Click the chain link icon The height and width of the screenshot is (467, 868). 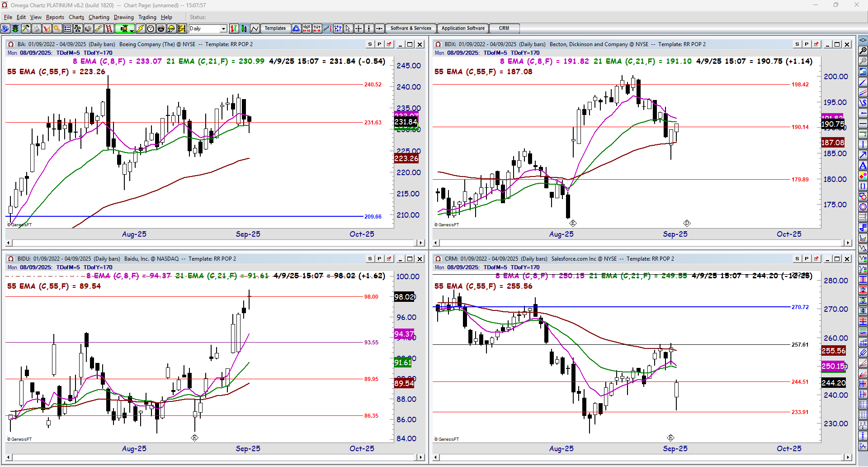99,29
